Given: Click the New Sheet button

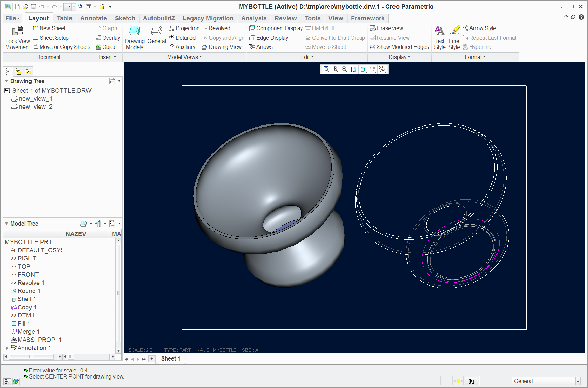Looking at the screenshot, I should click(x=49, y=28).
